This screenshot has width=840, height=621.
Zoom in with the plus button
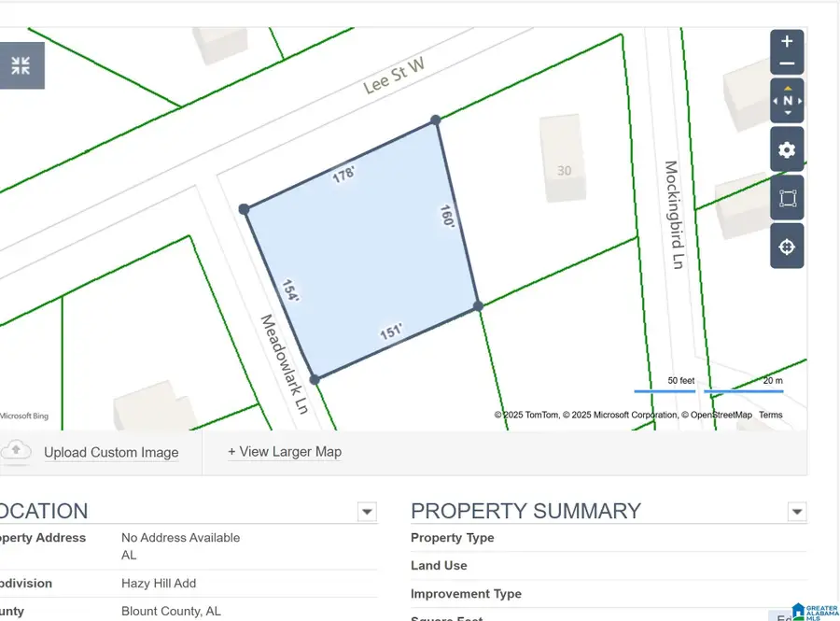(x=787, y=42)
